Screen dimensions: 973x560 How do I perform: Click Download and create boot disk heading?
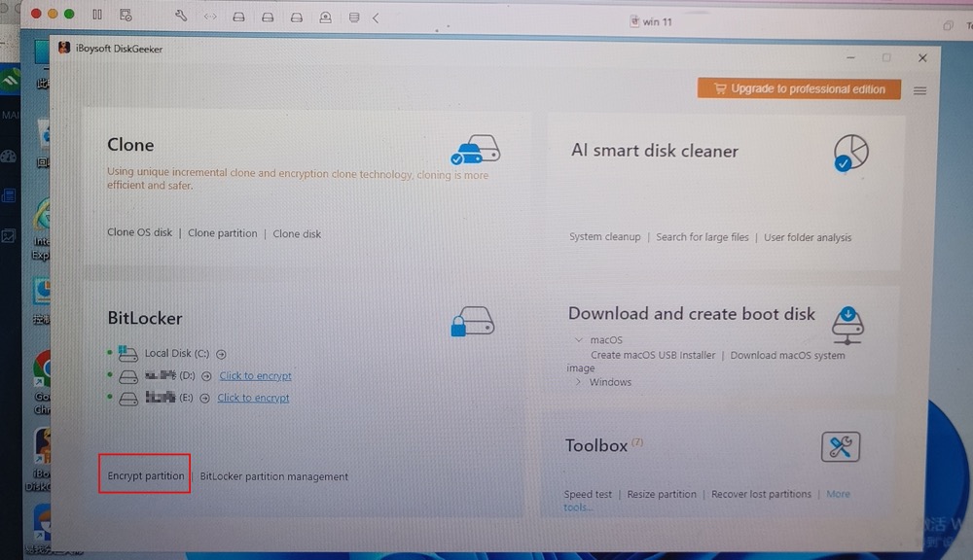tap(691, 314)
